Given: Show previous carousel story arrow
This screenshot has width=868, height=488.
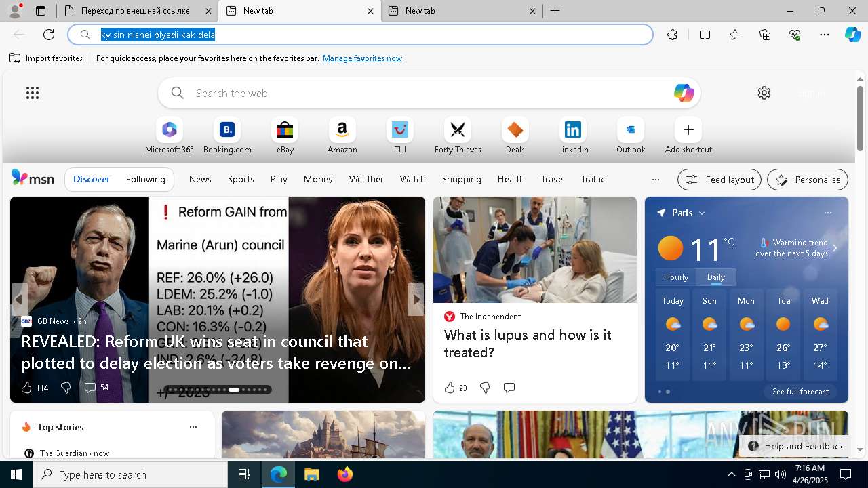Looking at the screenshot, I should (x=19, y=300).
